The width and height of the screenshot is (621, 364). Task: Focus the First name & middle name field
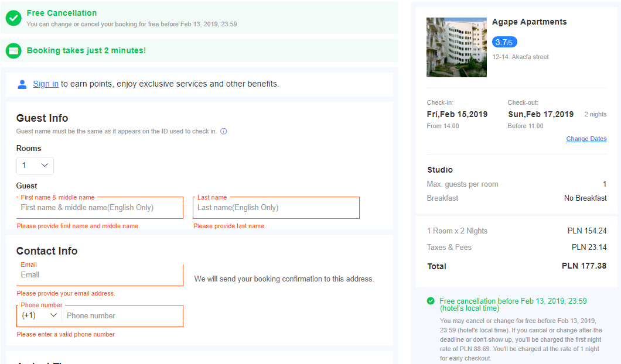coord(100,208)
